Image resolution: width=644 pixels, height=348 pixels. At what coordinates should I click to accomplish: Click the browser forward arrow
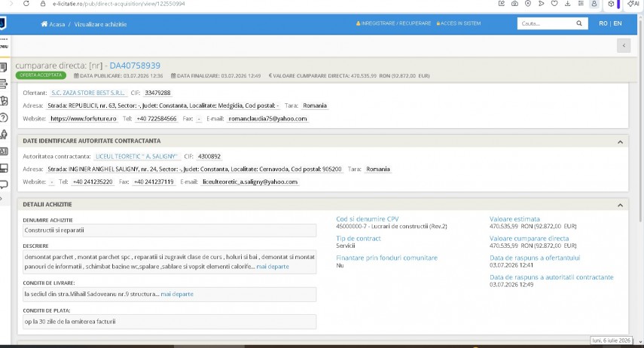(11, 4)
